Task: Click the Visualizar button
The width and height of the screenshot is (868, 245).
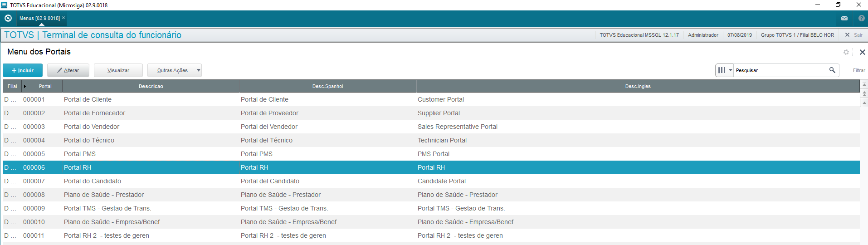Action: [x=118, y=70]
